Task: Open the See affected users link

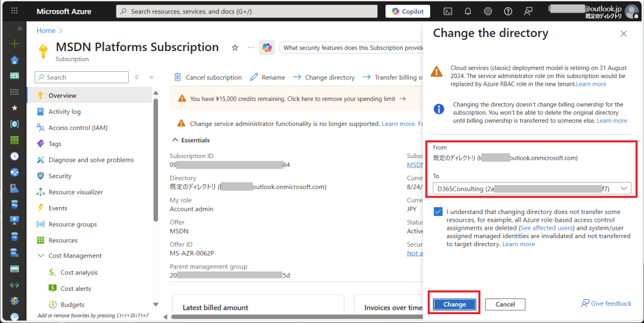Action: coord(546,228)
